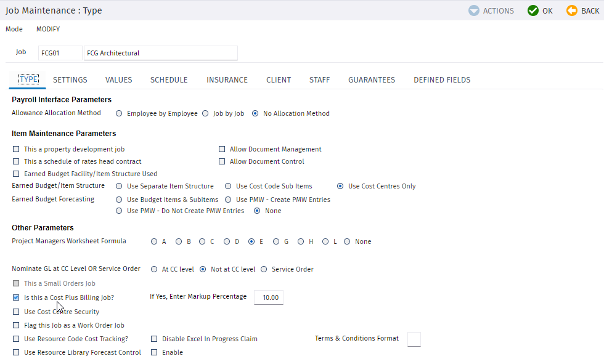Select Job by Job allocation method
Viewport: 604px width, 364px height.
click(x=205, y=113)
